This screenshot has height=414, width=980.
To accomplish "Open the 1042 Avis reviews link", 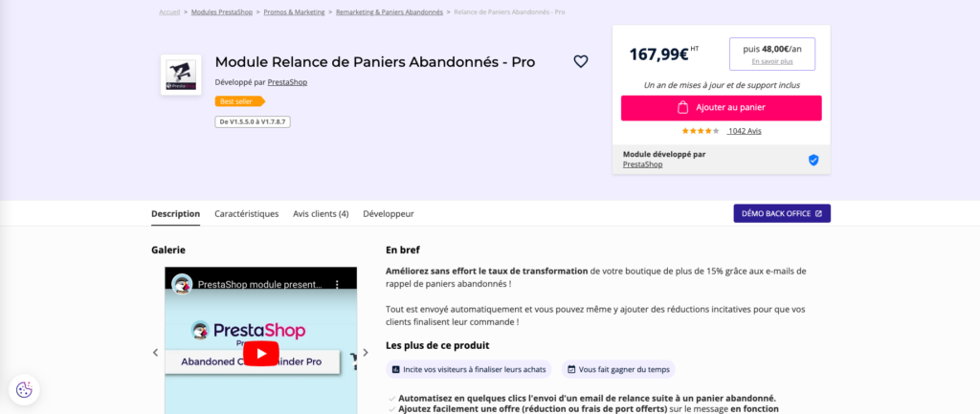I will tap(745, 131).
